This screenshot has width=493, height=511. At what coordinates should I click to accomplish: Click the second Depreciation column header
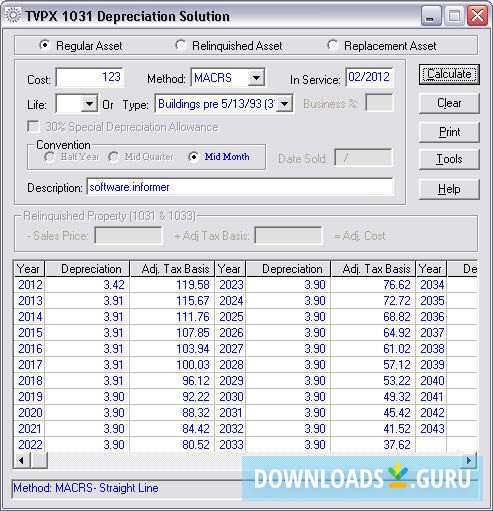point(288,269)
